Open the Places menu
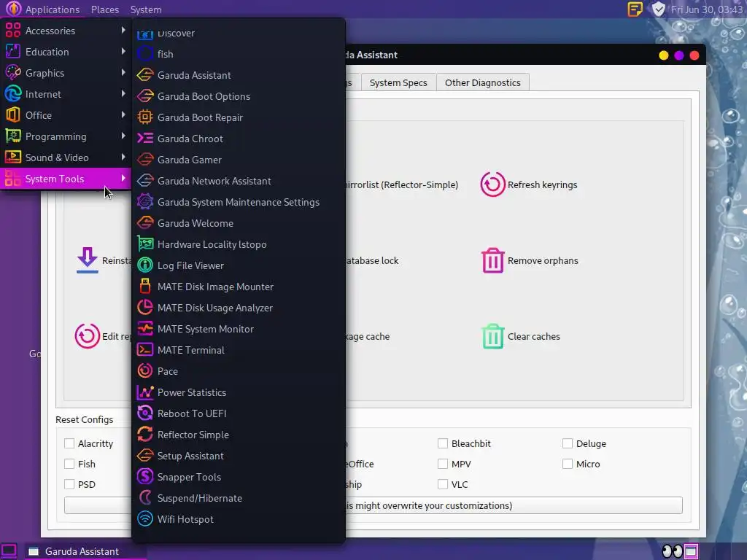This screenshot has height=560, width=747. click(x=105, y=9)
